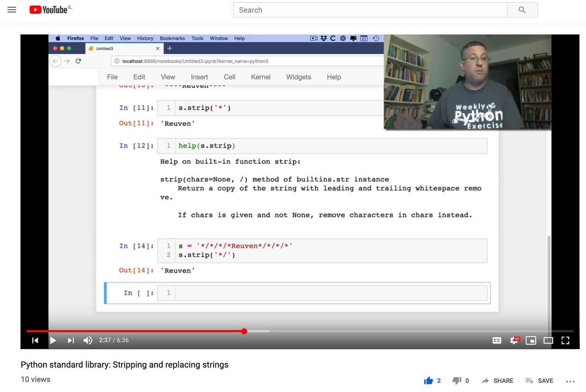
Task: Play the video
Action: click(53, 340)
